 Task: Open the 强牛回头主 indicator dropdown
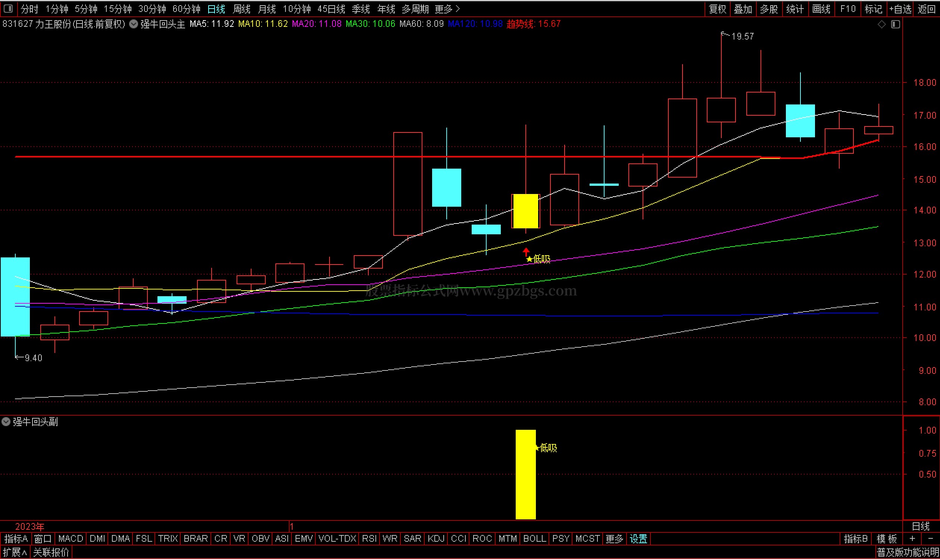pyautogui.click(x=134, y=24)
